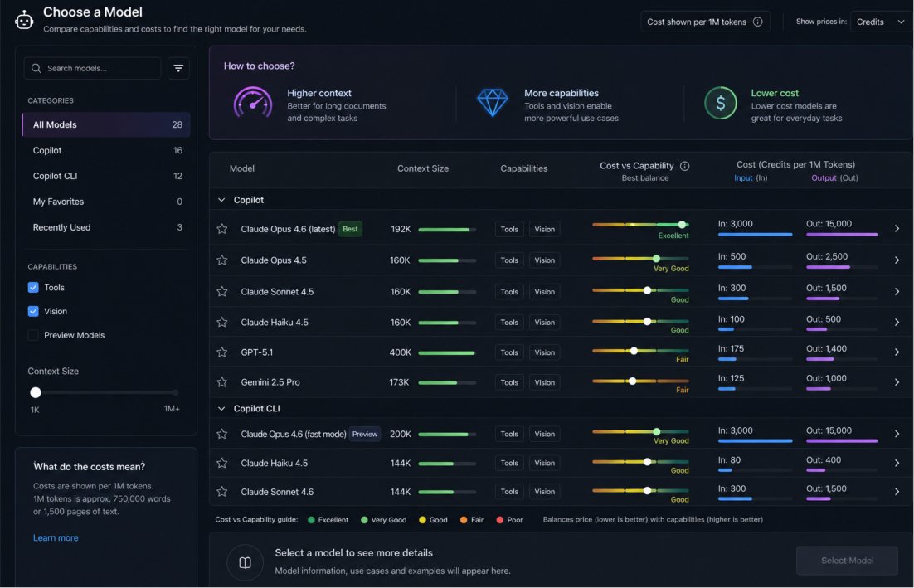This screenshot has width=914, height=588.
Task: Click the 400K context value for GPT-5.1
Action: pyautogui.click(x=401, y=352)
